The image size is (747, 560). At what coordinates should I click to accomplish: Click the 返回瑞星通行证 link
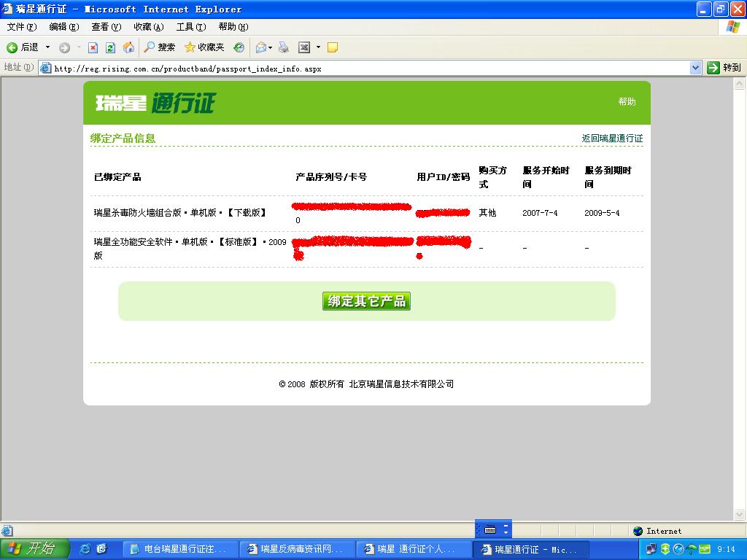pyautogui.click(x=612, y=138)
